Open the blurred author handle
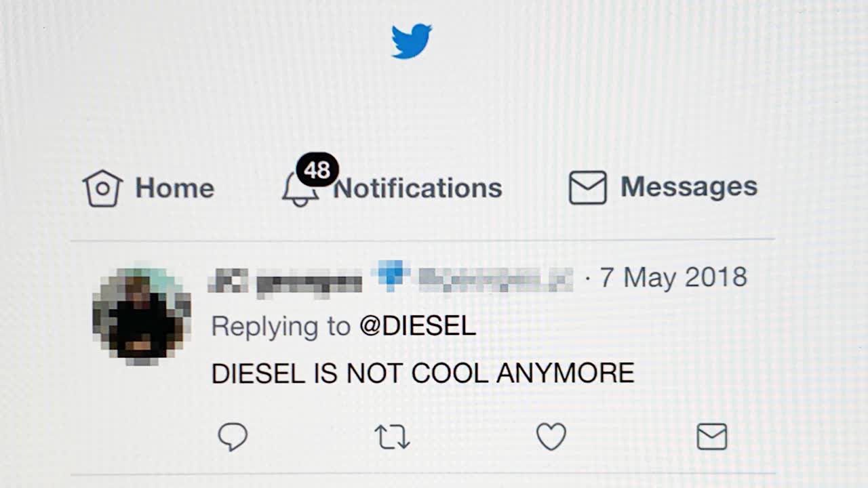Image resolution: width=868 pixels, height=488 pixels. click(x=496, y=279)
